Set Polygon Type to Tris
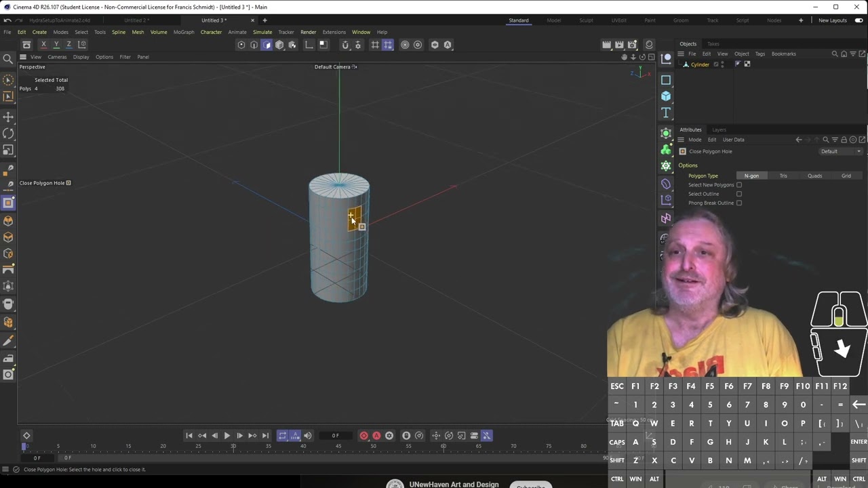868x488 pixels. tap(783, 176)
